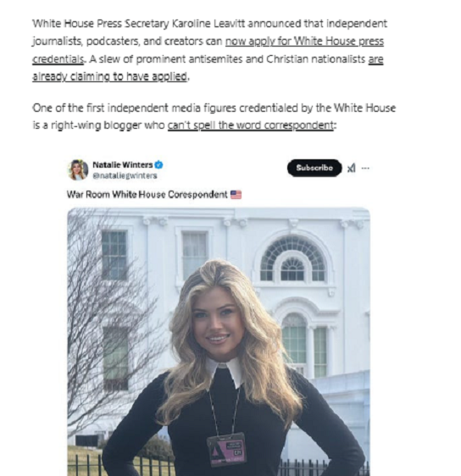Image resolution: width=461 pixels, height=476 pixels.
Task: Open the tweet photo of the White House
Action: [x=219, y=341]
